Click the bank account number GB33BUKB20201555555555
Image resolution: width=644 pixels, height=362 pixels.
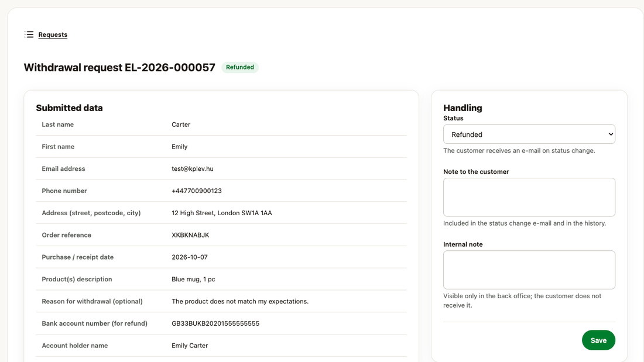(215, 323)
